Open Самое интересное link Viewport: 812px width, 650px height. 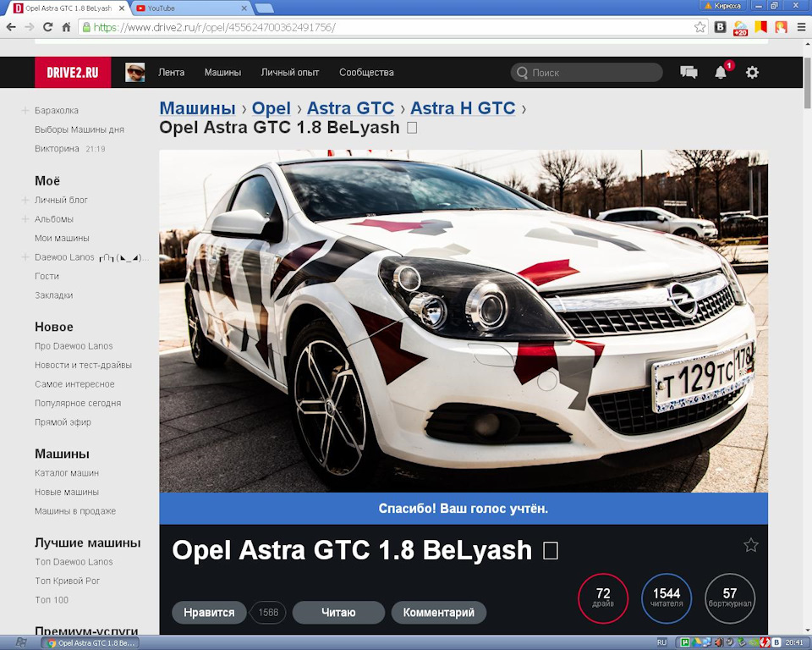pyautogui.click(x=74, y=384)
